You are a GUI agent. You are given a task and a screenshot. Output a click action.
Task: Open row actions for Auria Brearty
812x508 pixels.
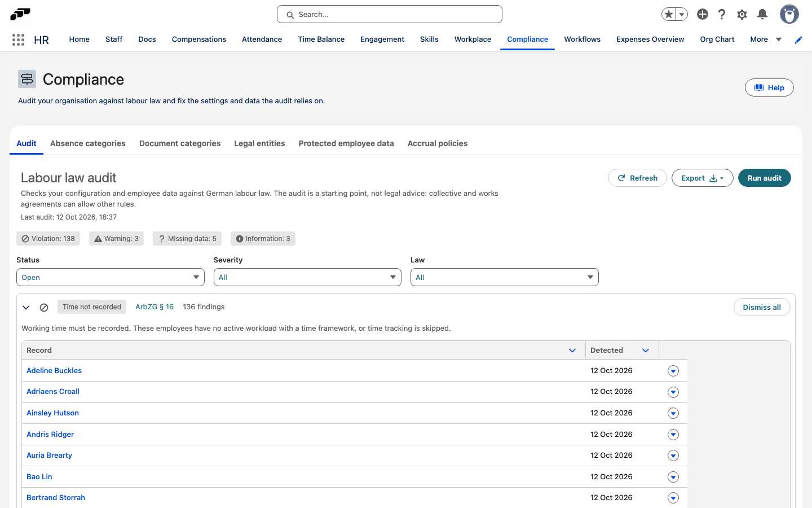673,456
